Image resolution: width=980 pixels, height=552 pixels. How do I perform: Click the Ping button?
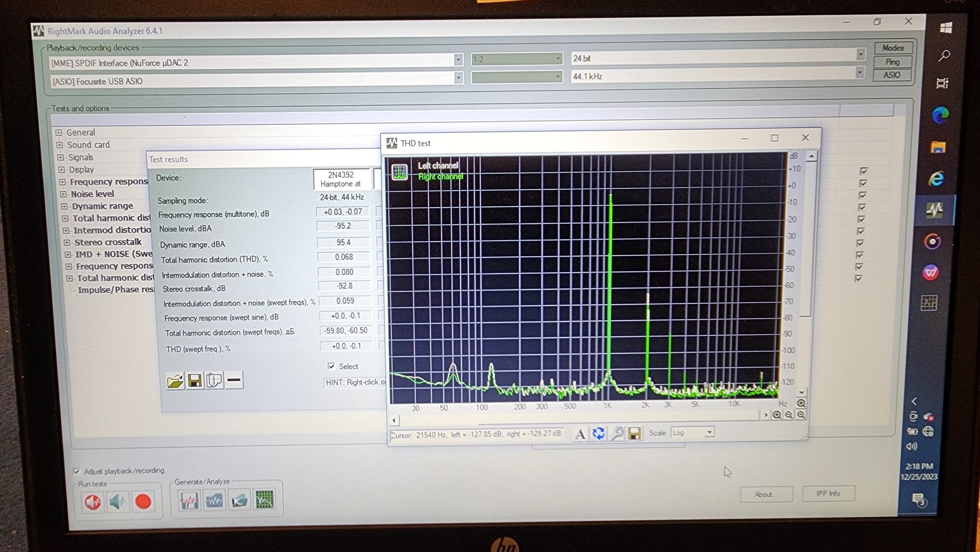(x=892, y=62)
